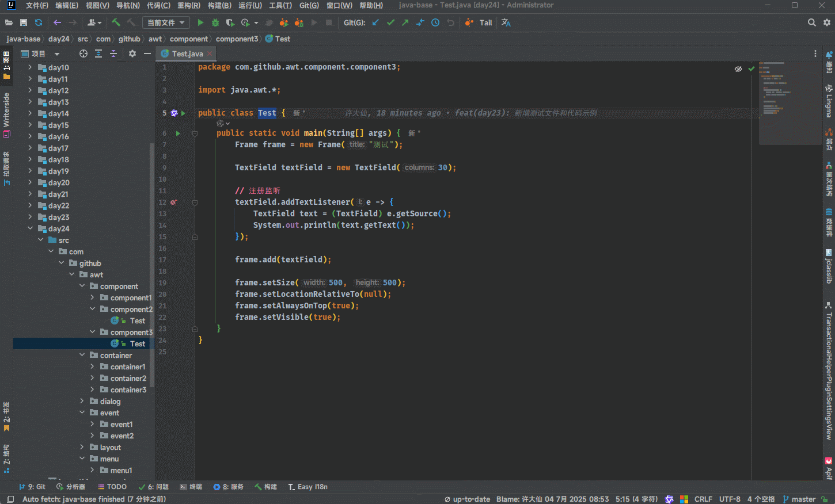Open the 当前文件 run configuration dropdown
835x504 pixels.
166,22
